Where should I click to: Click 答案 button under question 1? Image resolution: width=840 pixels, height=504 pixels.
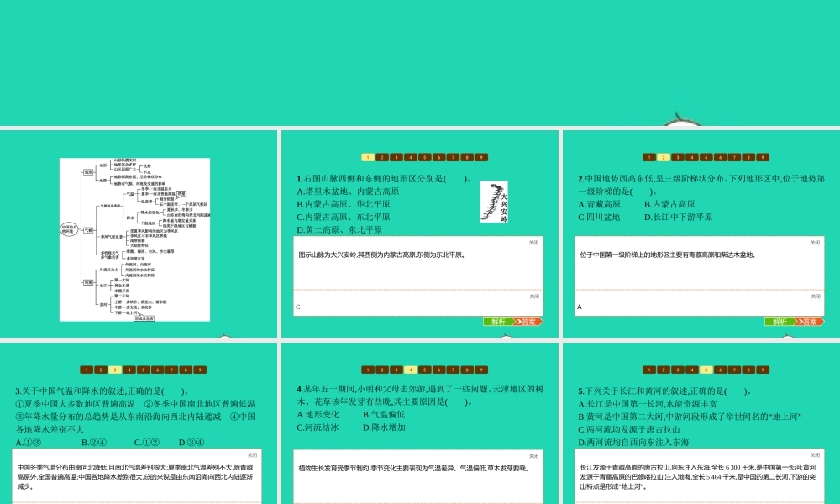click(528, 322)
